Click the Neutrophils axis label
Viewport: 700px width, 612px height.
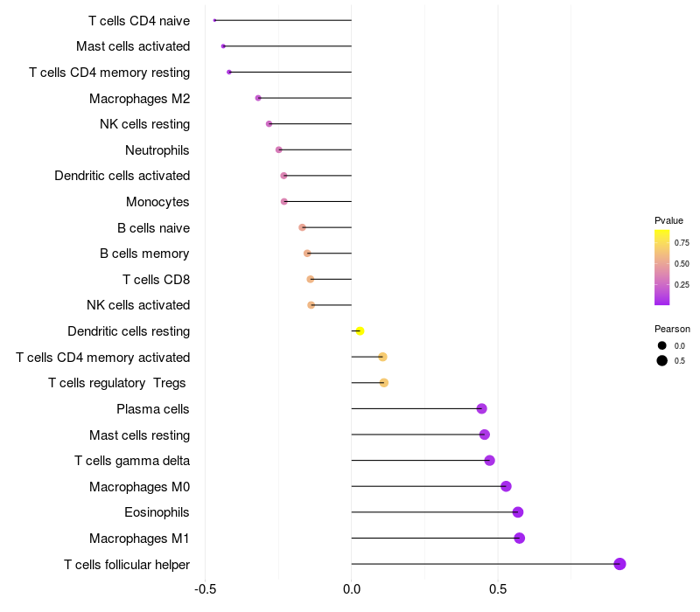point(157,150)
